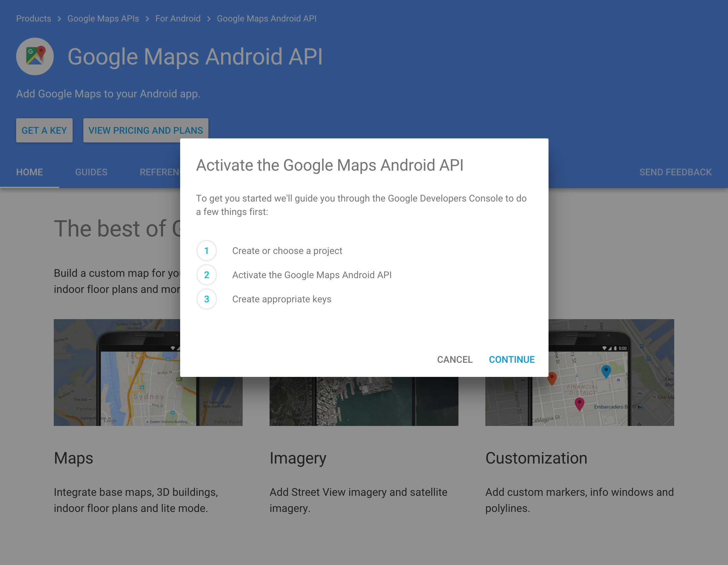
Task: Click the step 2 circle icon
Action: tap(206, 275)
